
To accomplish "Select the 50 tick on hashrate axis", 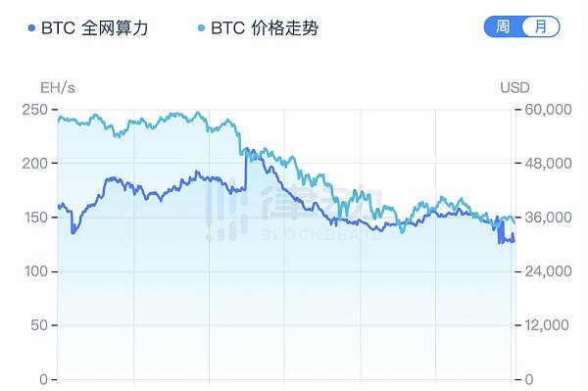I will coord(39,325).
